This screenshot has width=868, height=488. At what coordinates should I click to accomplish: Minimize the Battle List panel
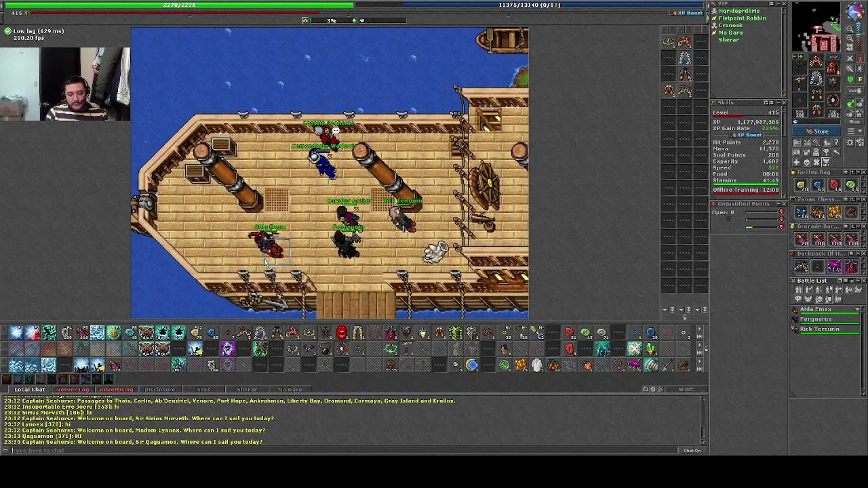858,281
